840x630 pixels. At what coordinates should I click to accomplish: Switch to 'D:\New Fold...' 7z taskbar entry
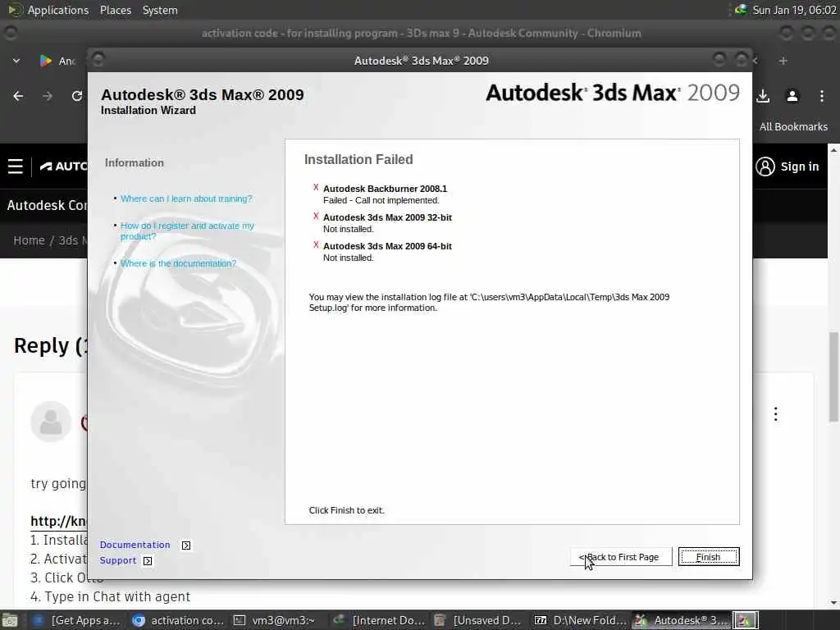coord(580,620)
